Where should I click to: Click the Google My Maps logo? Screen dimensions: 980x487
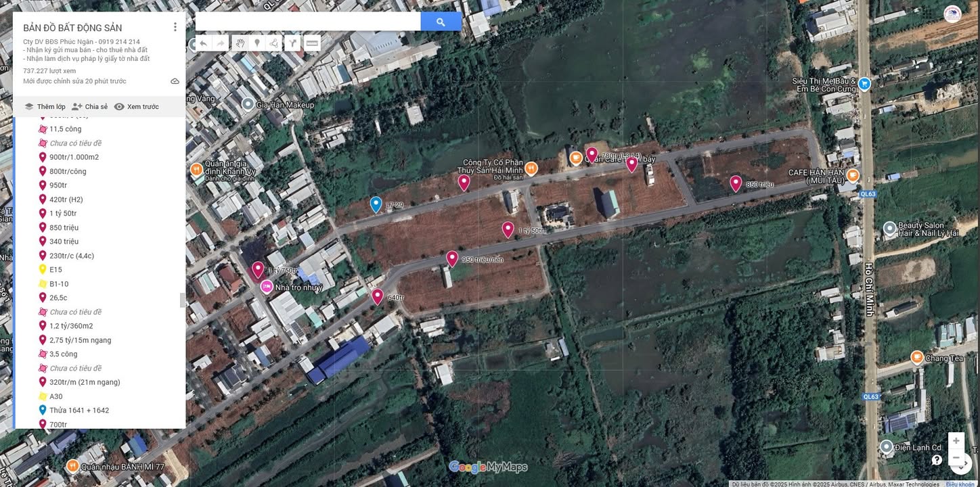[489, 467]
